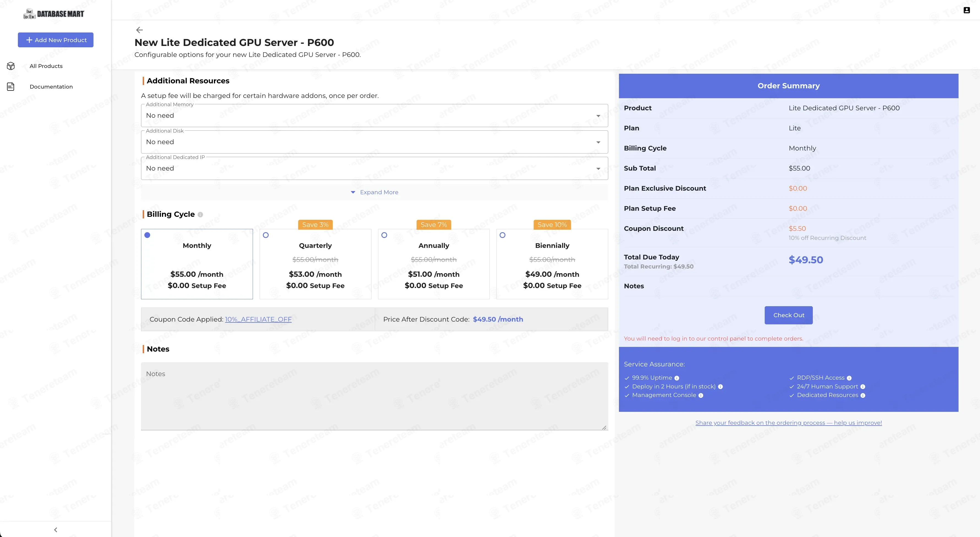This screenshot has width=980, height=537.
Task: Click the Lite Dedicated GPU Server - P600 product value
Action: (x=844, y=108)
